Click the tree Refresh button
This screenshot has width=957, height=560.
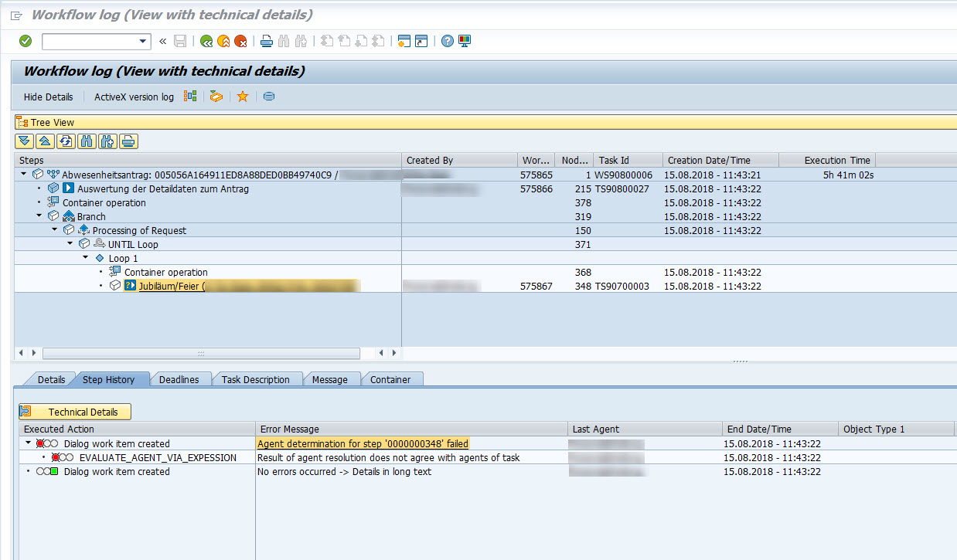(66, 141)
